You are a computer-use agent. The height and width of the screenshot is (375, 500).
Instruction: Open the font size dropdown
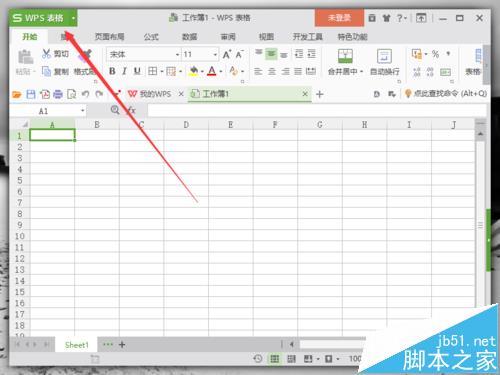pyautogui.click(x=215, y=54)
